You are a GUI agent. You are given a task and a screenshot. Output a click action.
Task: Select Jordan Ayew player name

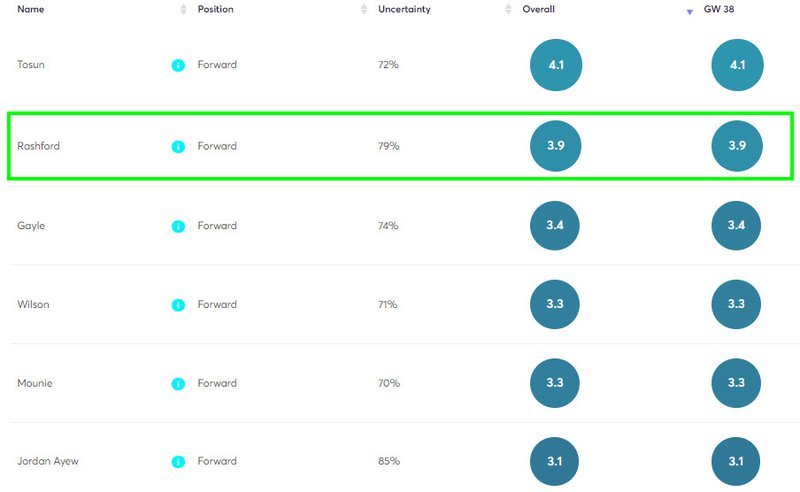pyautogui.click(x=48, y=461)
